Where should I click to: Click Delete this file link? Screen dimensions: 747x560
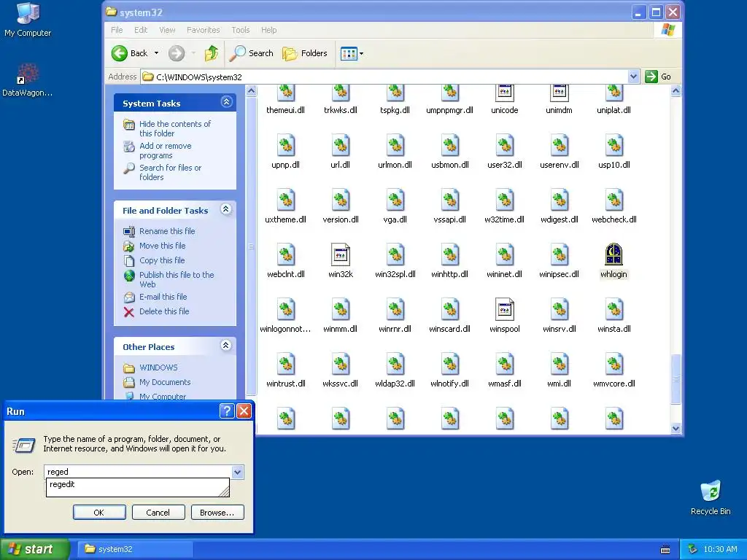[x=164, y=311]
